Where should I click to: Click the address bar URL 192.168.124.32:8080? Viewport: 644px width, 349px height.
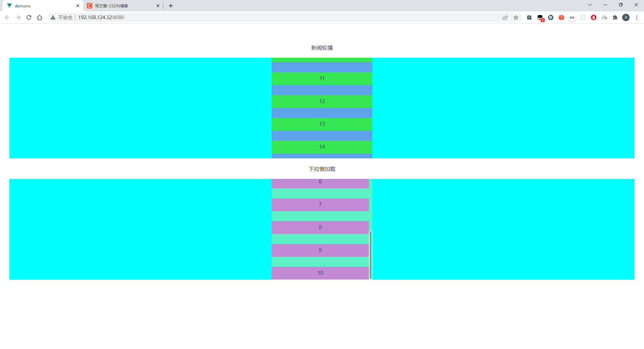pyautogui.click(x=101, y=17)
